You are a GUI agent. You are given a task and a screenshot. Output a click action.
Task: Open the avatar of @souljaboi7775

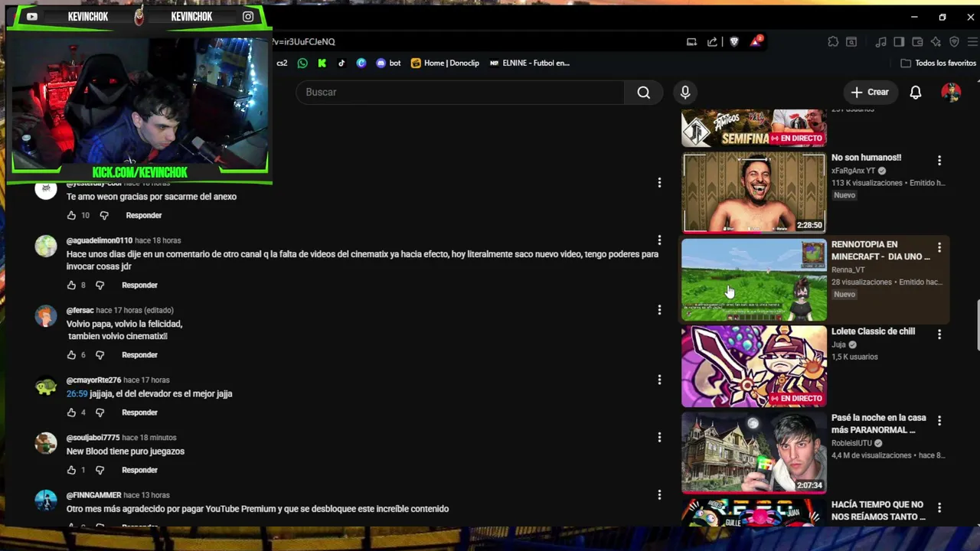46,443
